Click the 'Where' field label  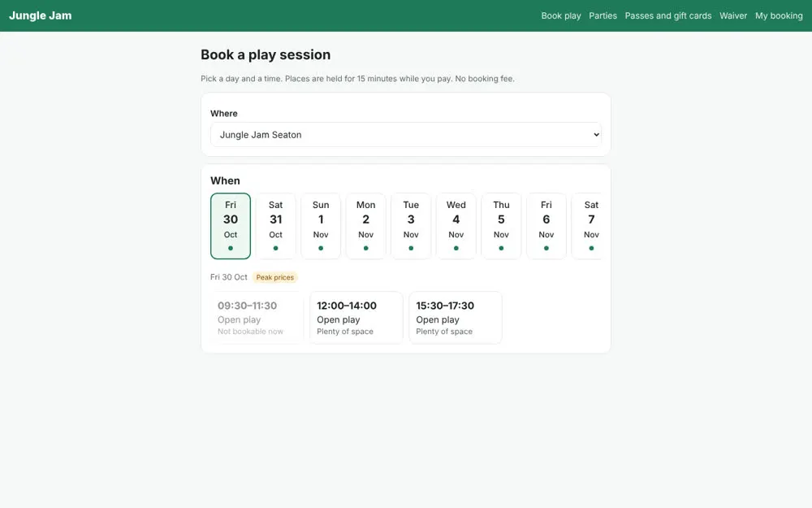(224, 114)
